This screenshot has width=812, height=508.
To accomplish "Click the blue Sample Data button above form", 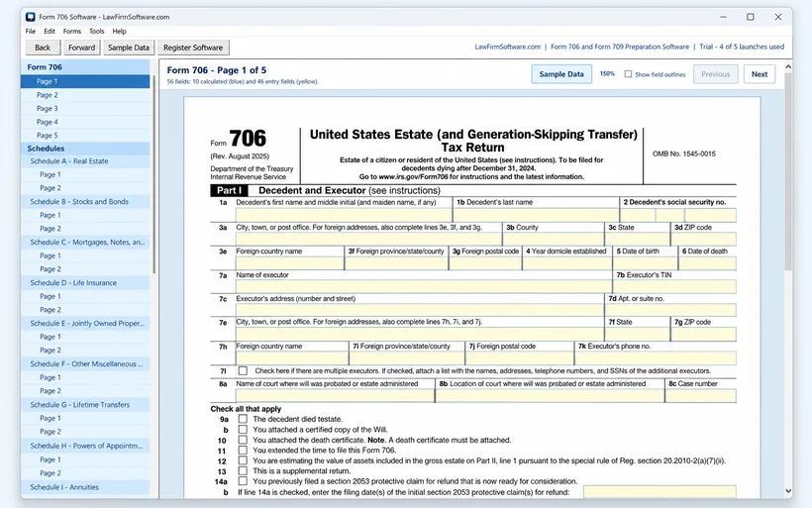I will point(561,74).
